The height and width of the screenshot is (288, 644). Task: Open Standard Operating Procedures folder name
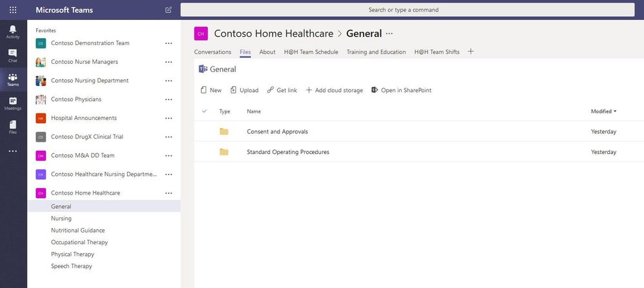point(288,152)
